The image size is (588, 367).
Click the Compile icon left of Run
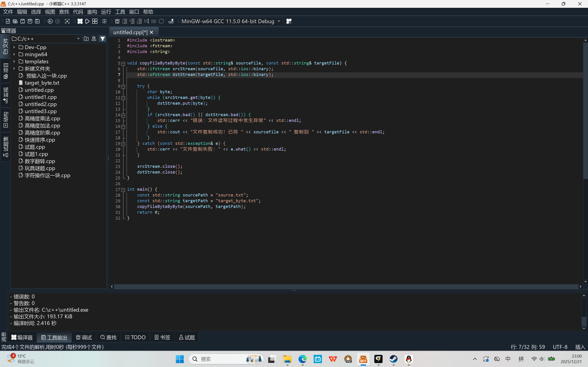click(x=80, y=21)
